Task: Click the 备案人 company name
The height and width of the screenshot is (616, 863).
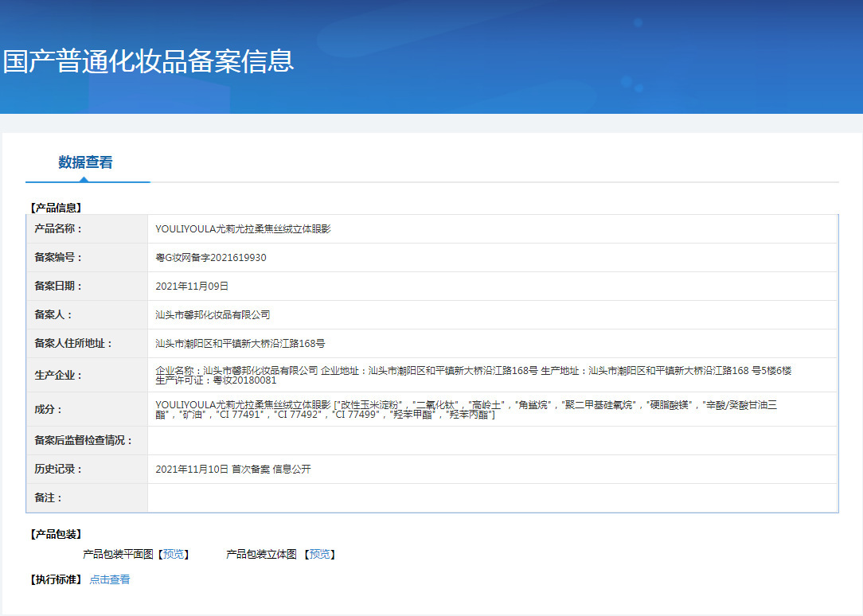Action: pyautogui.click(x=213, y=314)
